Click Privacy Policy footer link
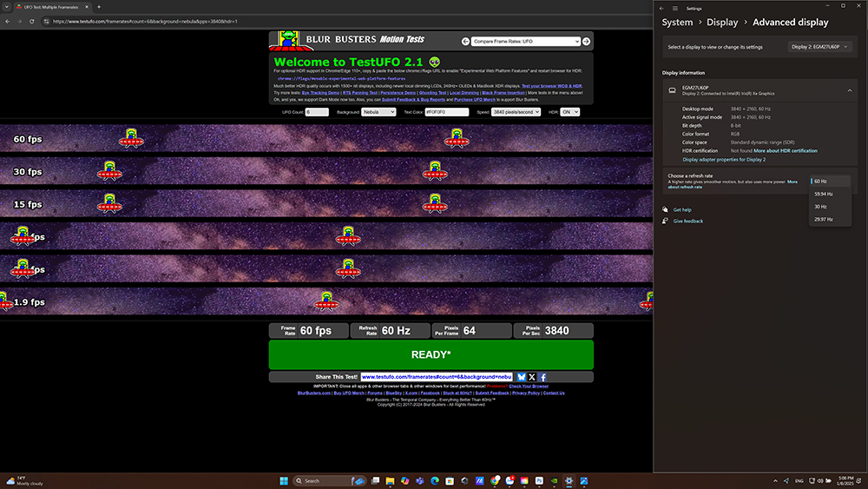Image resolution: width=868 pixels, height=489 pixels. point(526,393)
